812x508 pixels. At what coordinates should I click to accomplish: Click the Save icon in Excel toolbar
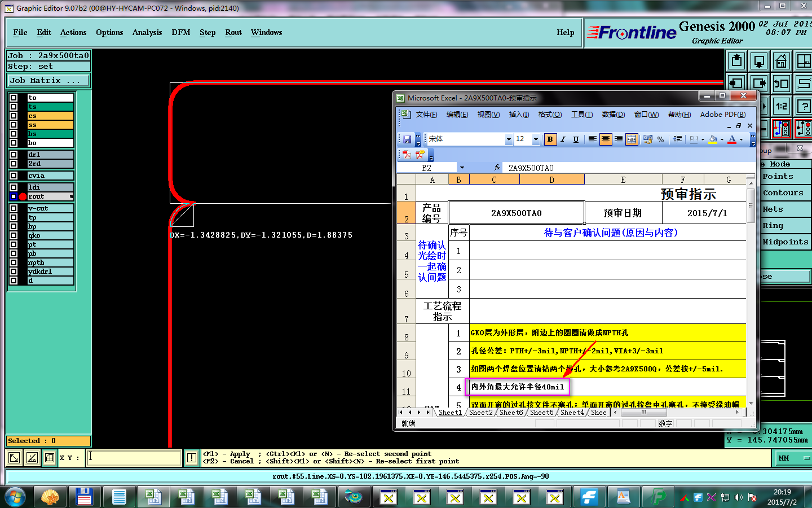tap(407, 139)
